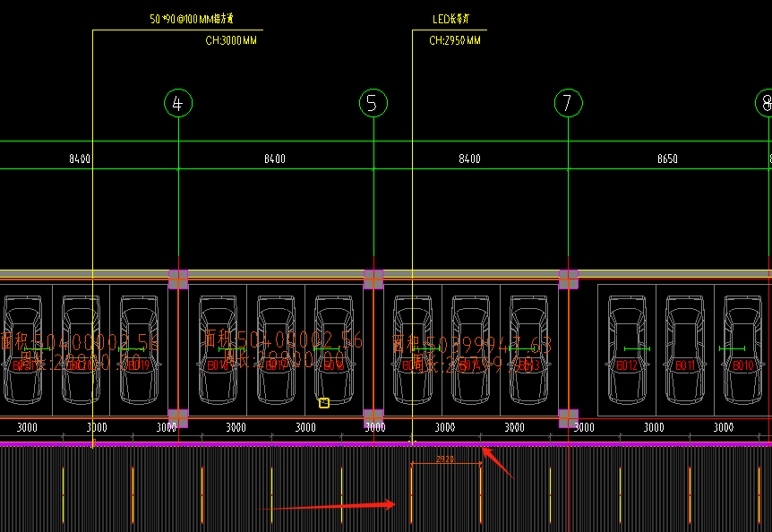Click the grid axis bubble numbered 4
The image size is (772, 532).
(178, 103)
